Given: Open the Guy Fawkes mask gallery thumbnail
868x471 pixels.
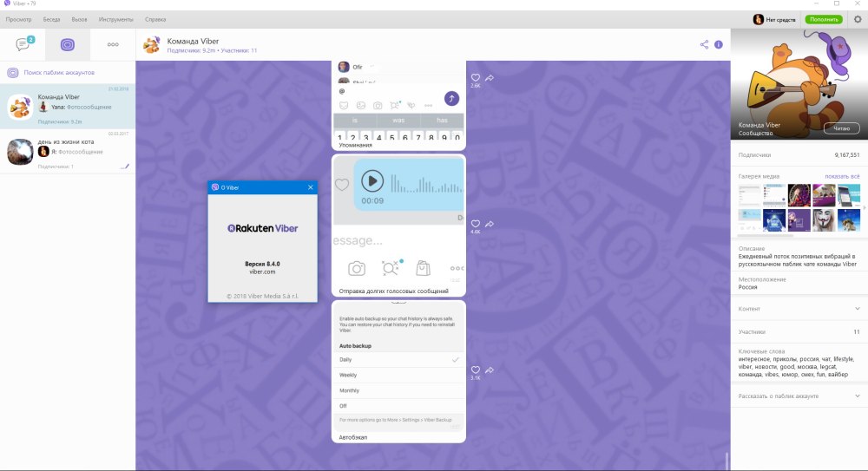Looking at the screenshot, I should click(x=824, y=220).
